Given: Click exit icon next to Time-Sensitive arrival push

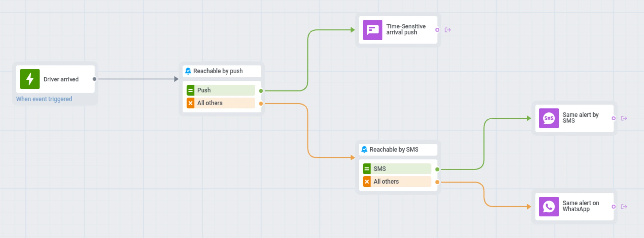Looking at the screenshot, I should [448, 30].
